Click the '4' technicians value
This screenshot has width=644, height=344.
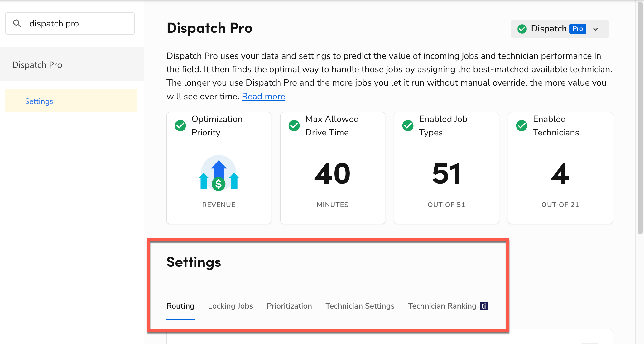[560, 173]
